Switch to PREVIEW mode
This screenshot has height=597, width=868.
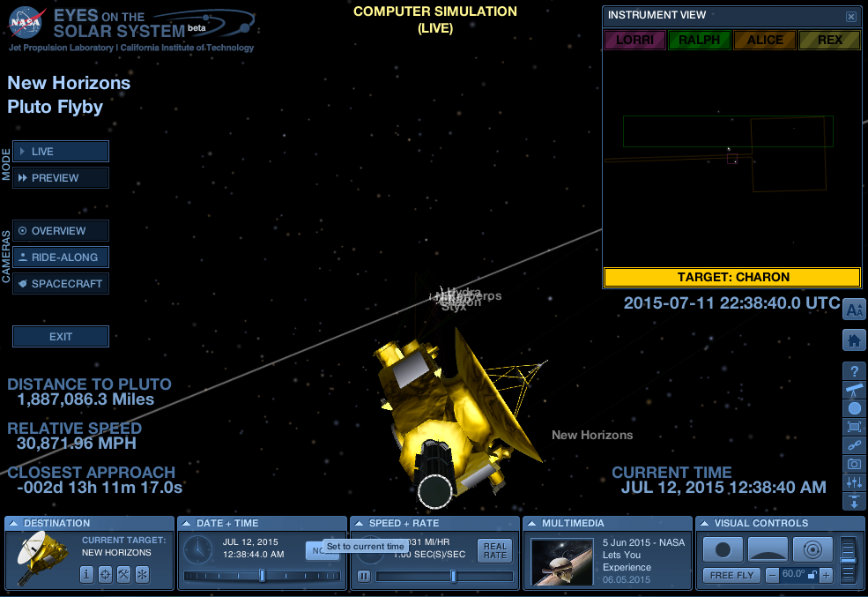(60, 177)
